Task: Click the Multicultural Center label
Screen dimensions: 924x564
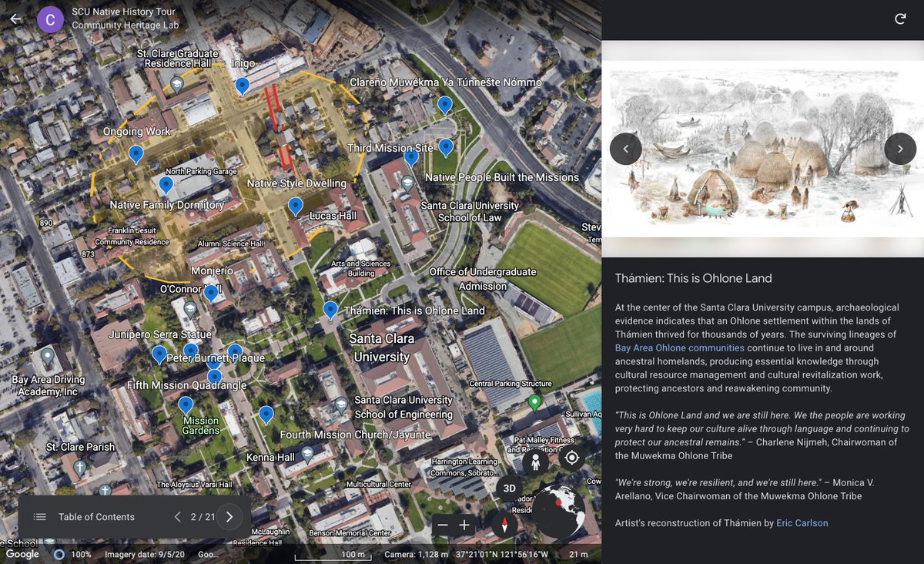Action: coord(378,484)
